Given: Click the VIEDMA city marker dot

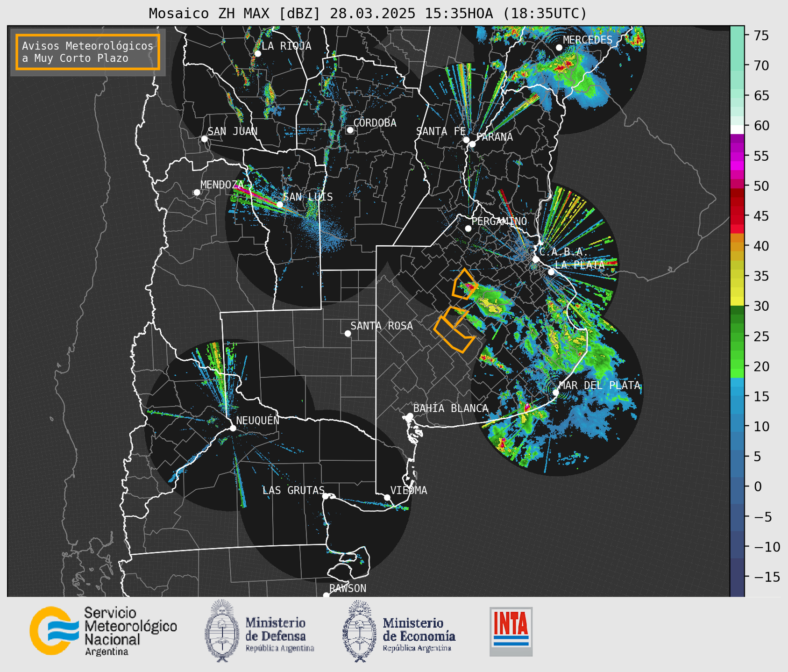Looking at the screenshot, I should pos(387,497).
